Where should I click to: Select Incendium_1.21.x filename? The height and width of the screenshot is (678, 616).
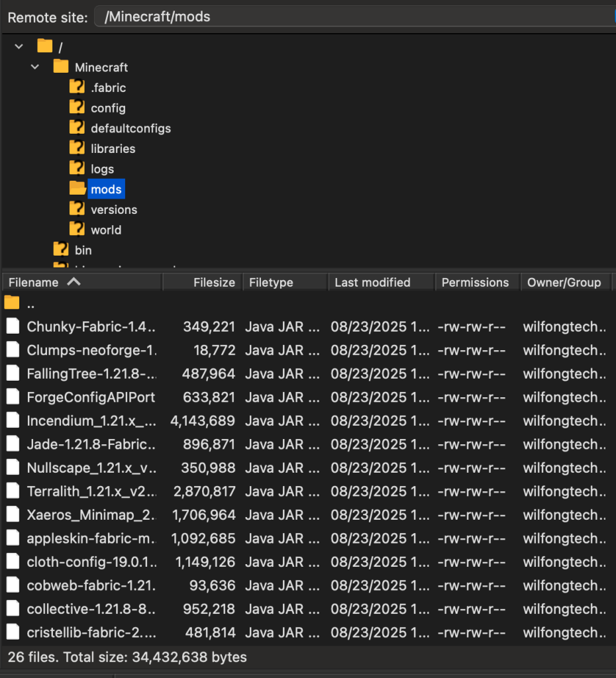click(91, 421)
